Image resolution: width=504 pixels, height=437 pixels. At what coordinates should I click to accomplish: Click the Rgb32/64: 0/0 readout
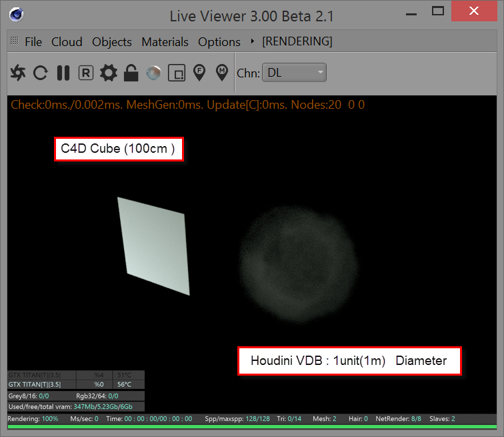coord(97,396)
